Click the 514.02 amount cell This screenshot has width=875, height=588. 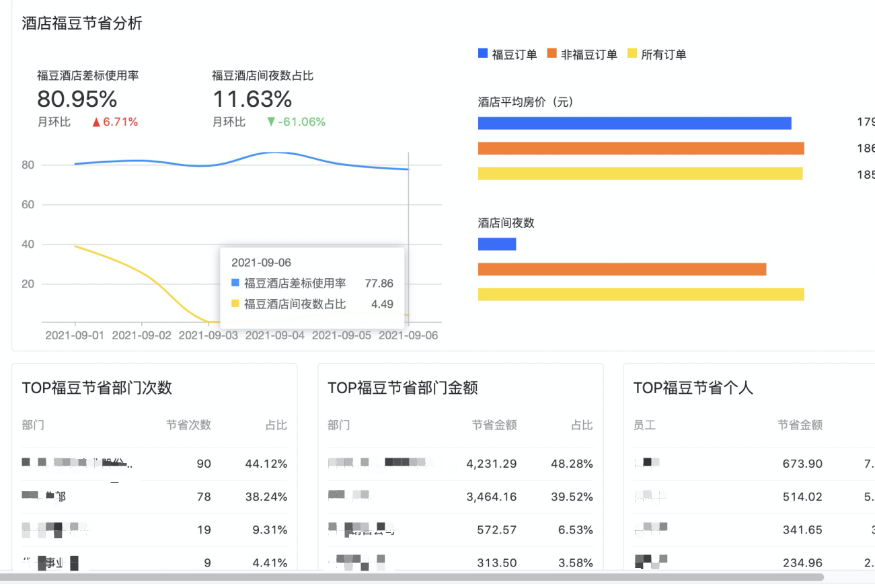pos(802,497)
